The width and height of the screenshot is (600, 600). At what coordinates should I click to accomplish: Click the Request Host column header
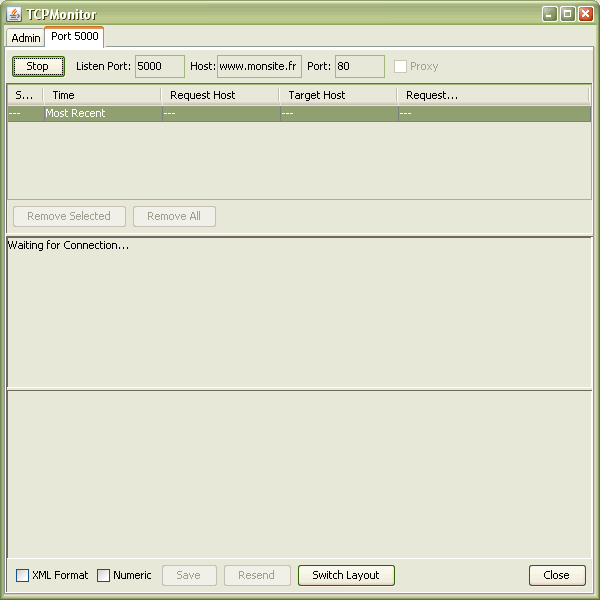pyautogui.click(x=220, y=95)
